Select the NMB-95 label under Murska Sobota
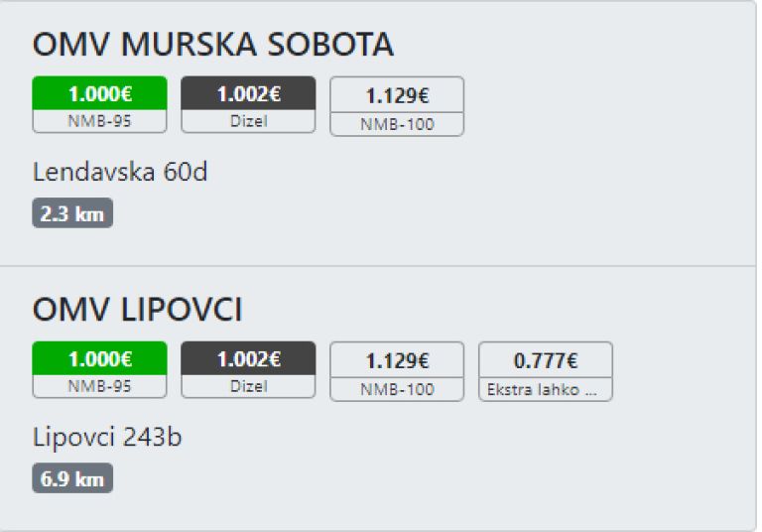Image resolution: width=762 pixels, height=532 pixels. (x=99, y=121)
